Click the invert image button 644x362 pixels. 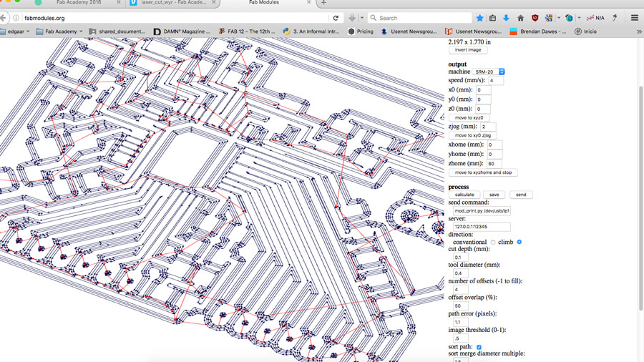468,49
